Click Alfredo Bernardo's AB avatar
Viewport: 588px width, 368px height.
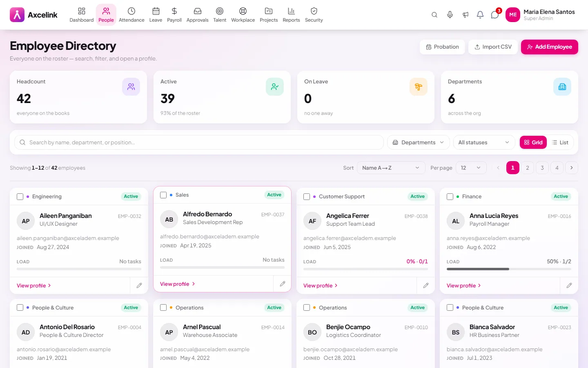click(169, 220)
